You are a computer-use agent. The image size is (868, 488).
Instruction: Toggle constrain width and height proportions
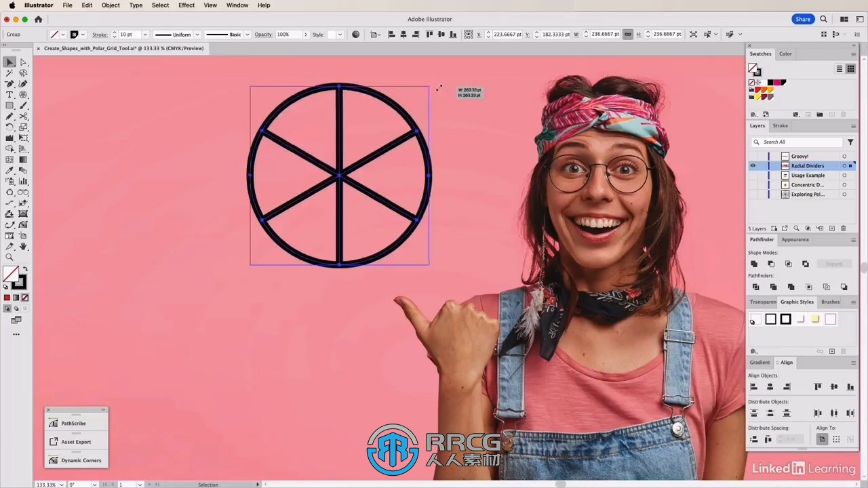point(628,34)
